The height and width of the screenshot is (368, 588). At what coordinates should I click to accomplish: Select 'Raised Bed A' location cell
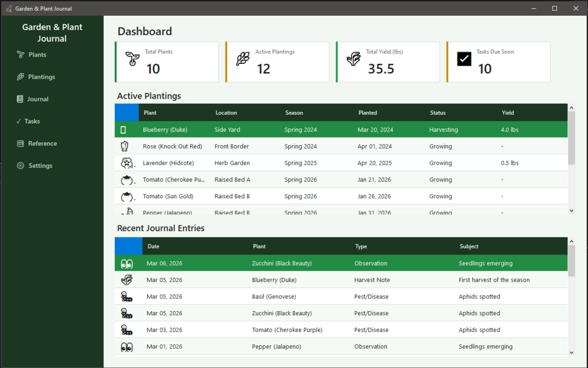click(232, 180)
